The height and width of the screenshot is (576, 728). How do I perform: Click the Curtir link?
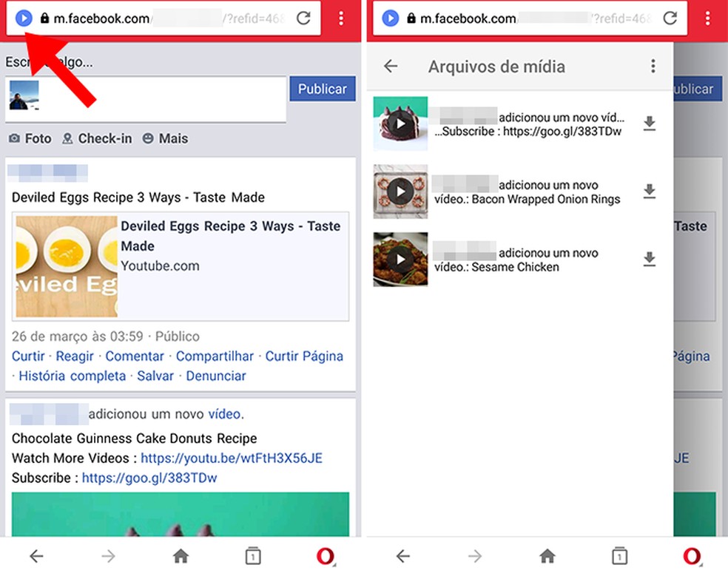click(28, 356)
